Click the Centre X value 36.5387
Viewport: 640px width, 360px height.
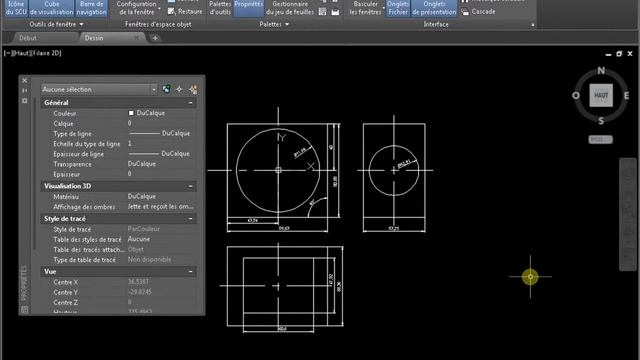coord(138,282)
